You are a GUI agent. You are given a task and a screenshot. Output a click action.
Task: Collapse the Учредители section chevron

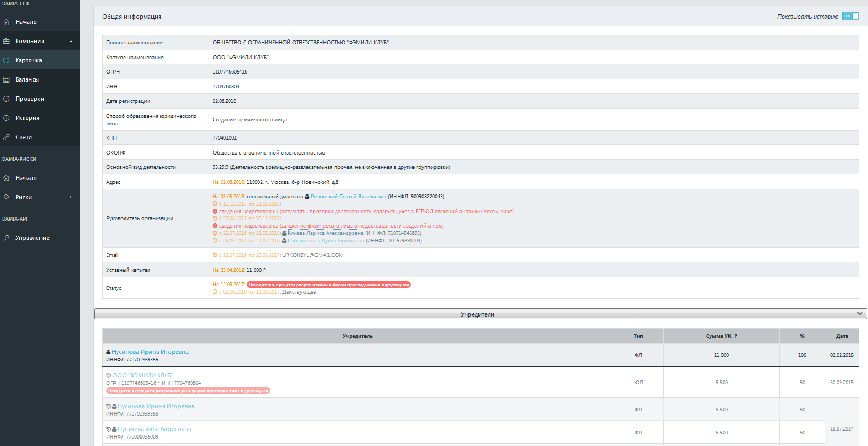tap(859, 314)
